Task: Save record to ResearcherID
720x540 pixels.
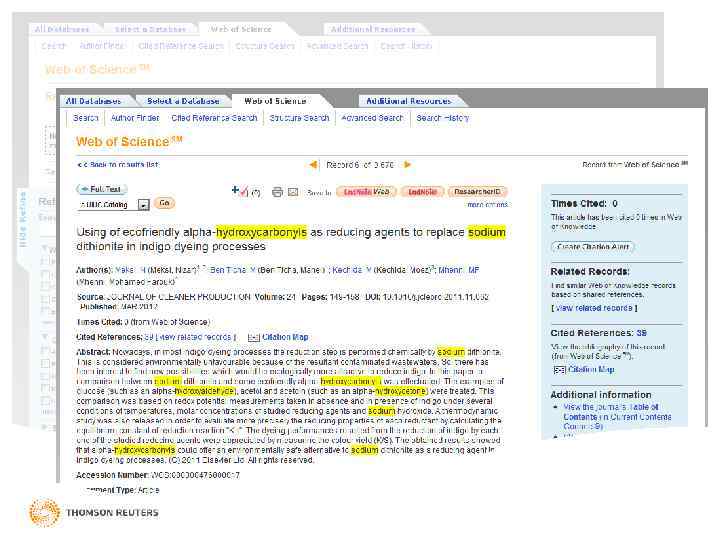Action: pos(478,192)
